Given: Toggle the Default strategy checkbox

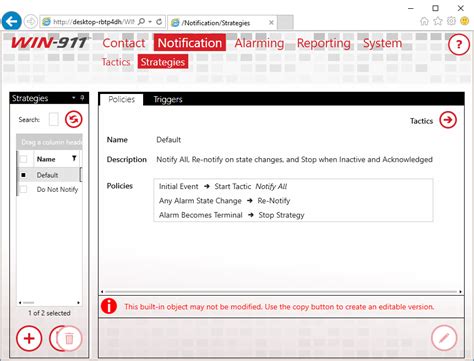Looking at the screenshot, I should (x=24, y=175).
